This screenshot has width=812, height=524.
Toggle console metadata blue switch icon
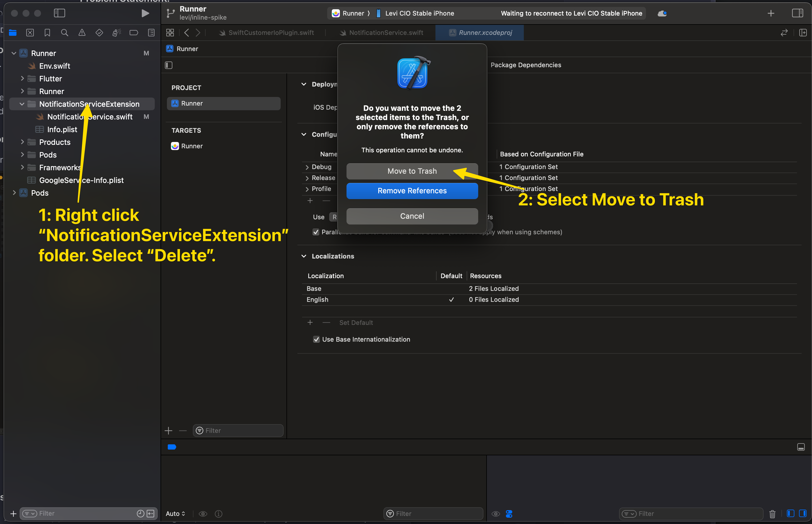click(509, 514)
